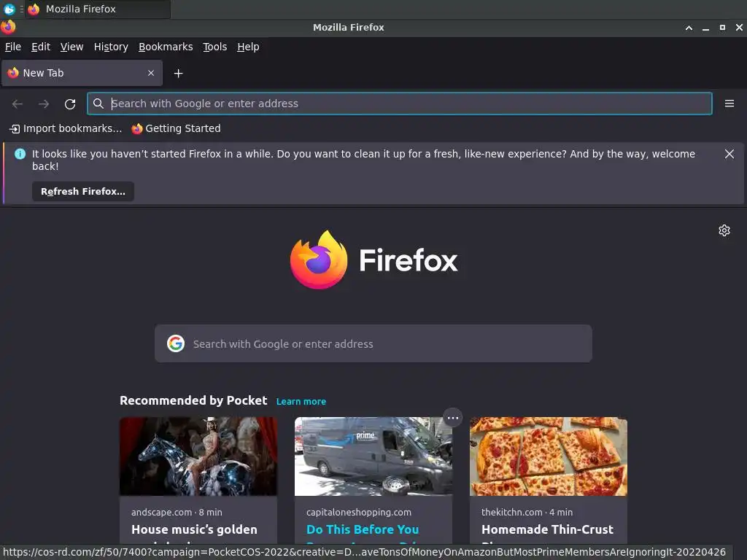Open the View menu
This screenshot has width=747, height=560.
(71, 47)
